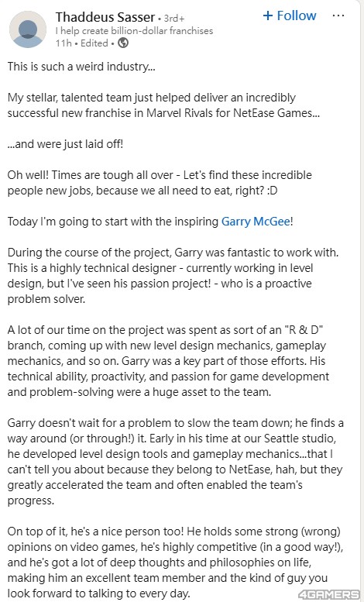Click the 4GAMERS watermark logo
The image size is (364, 602).
click(328, 595)
